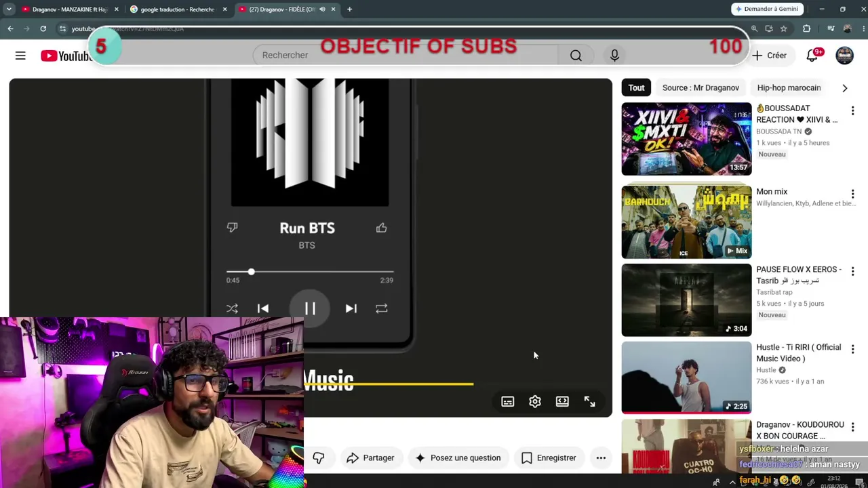Open the Chrome profile avatar

click(x=847, y=28)
